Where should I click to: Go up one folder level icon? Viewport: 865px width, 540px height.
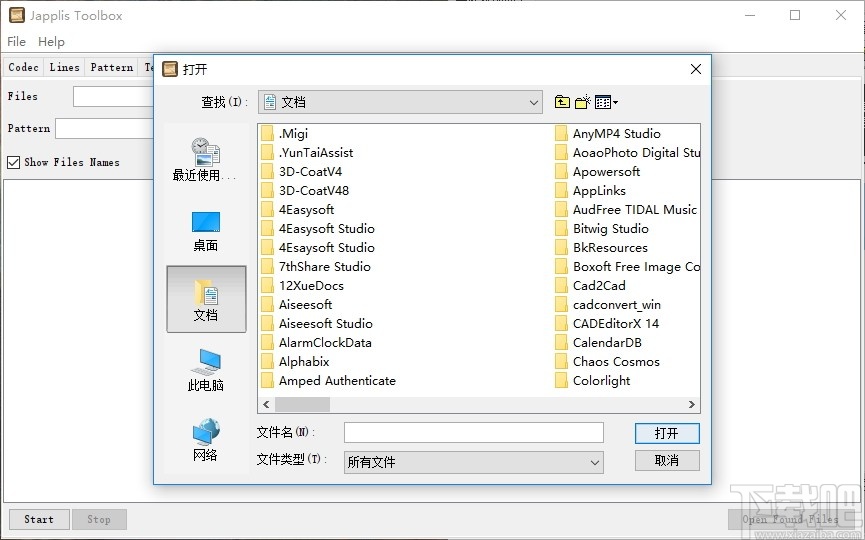click(x=562, y=102)
